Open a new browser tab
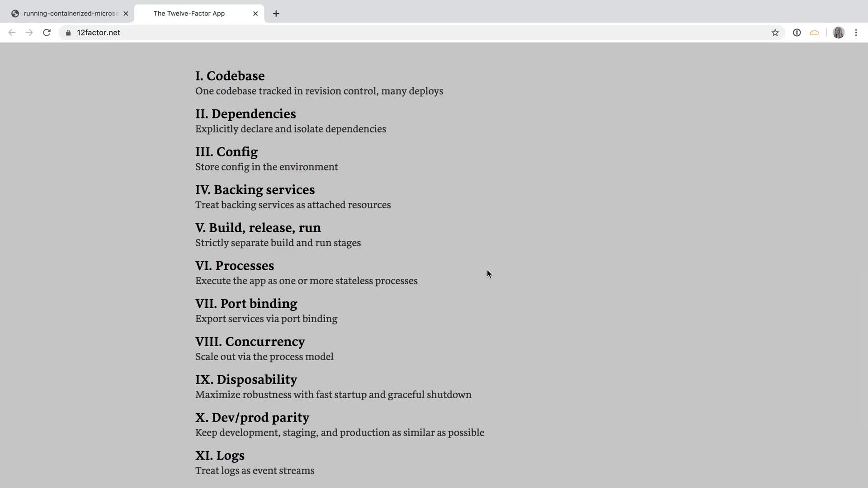Image resolution: width=868 pixels, height=488 pixels. [x=276, y=14]
